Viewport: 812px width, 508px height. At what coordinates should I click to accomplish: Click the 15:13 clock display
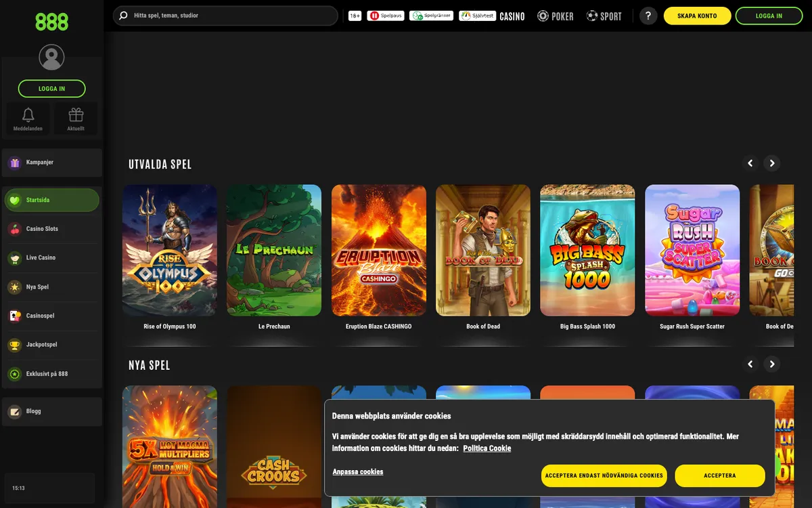tap(19, 488)
